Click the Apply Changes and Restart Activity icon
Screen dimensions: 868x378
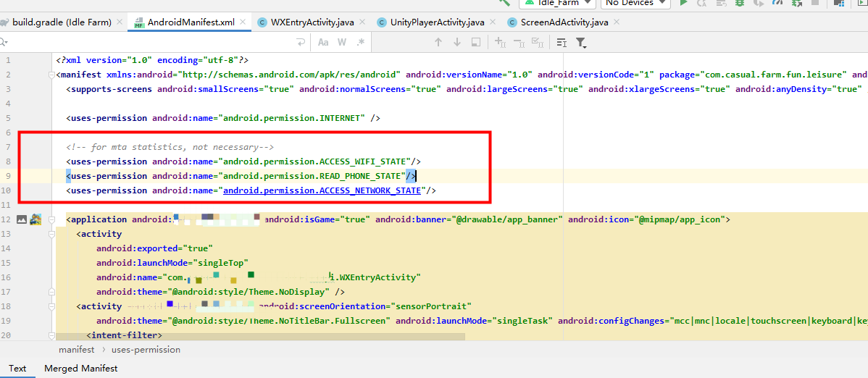coord(703,3)
